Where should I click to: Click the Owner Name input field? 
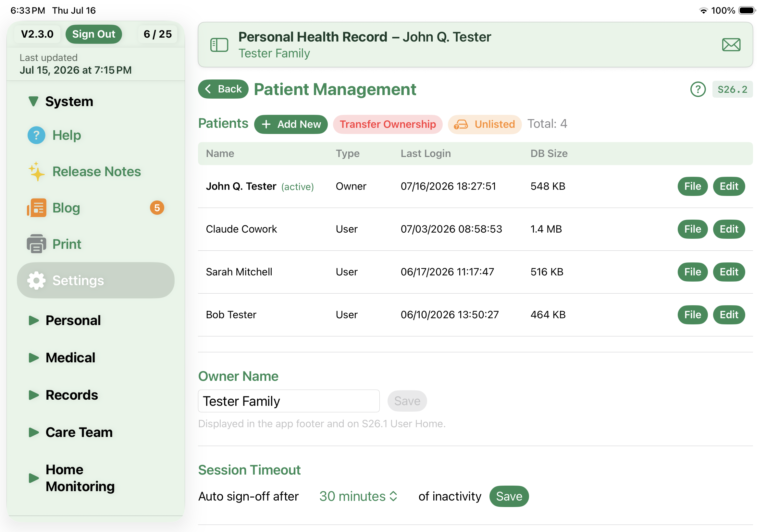coord(289,401)
